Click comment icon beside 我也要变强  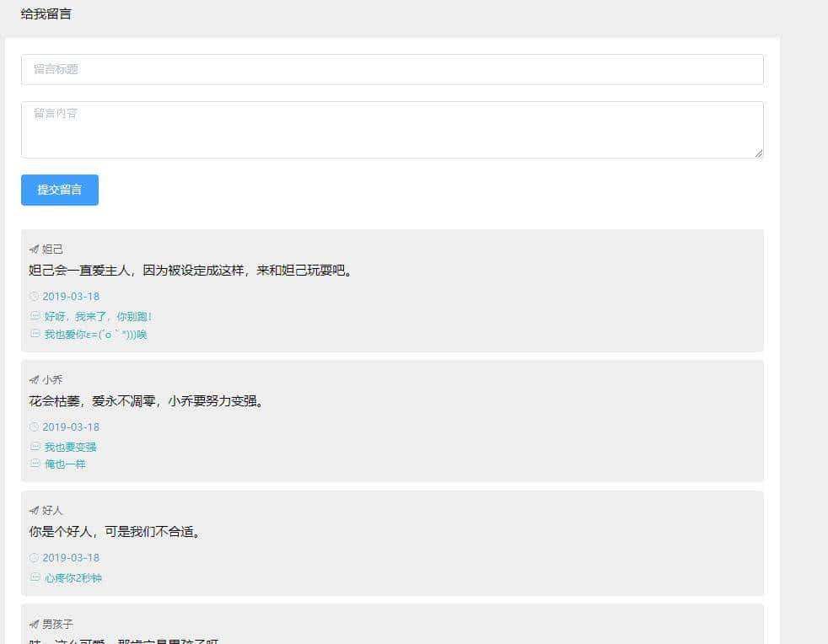pos(35,448)
